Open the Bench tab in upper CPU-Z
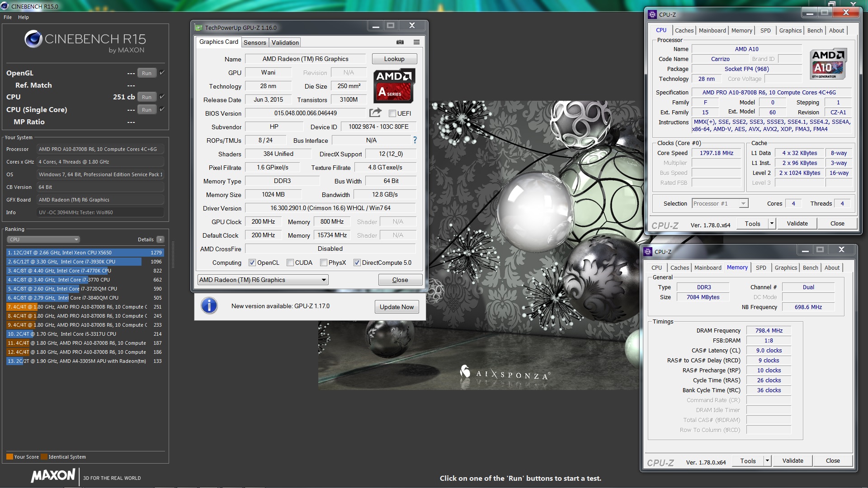 (x=815, y=30)
